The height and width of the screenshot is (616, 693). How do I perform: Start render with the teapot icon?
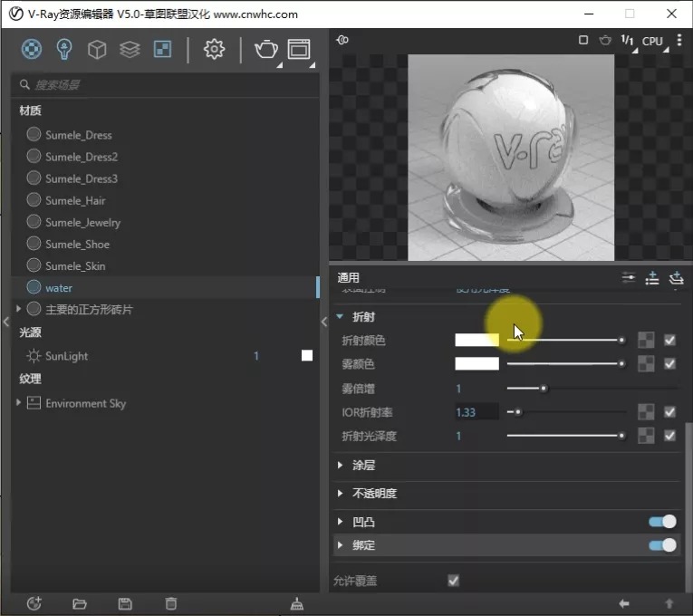click(x=266, y=49)
